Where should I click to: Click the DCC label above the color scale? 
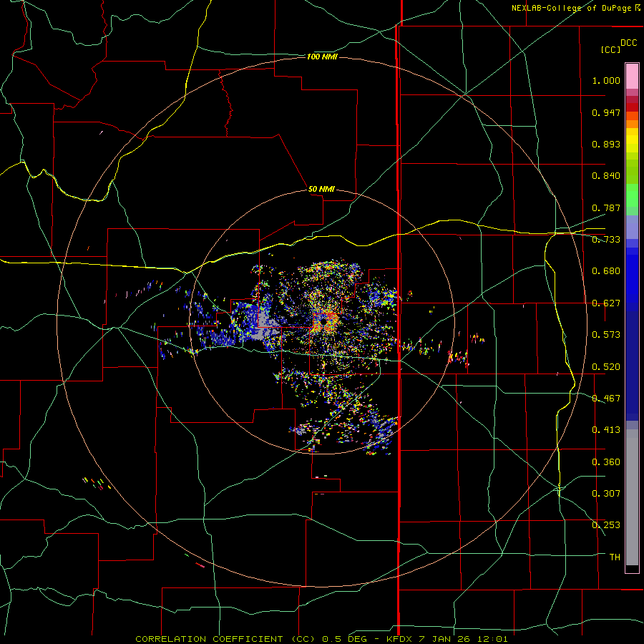[x=628, y=43]
